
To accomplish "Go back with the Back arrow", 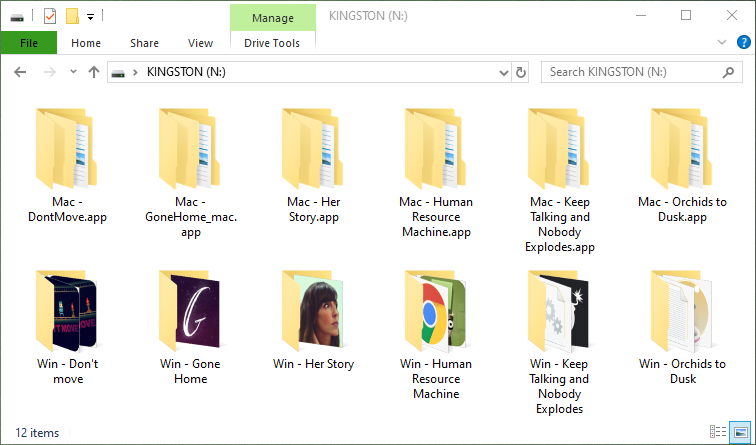I will click(20, 72).
